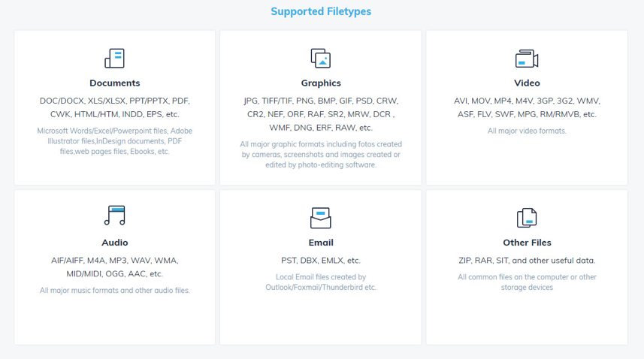Image resolution: width=644 pixels, height=359 pixels.
Task: Click the Email envelope icon
Action: click(321, 218)
